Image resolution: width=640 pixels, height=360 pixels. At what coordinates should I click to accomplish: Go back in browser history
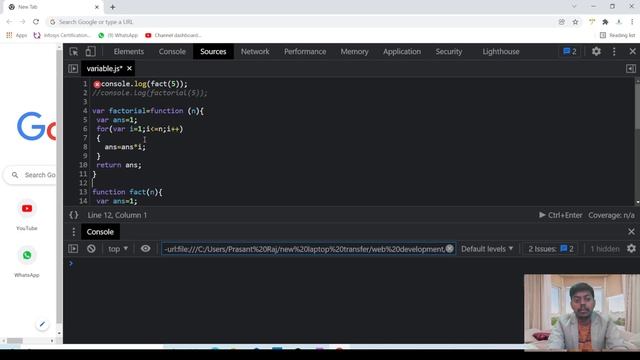coord(9,22)
